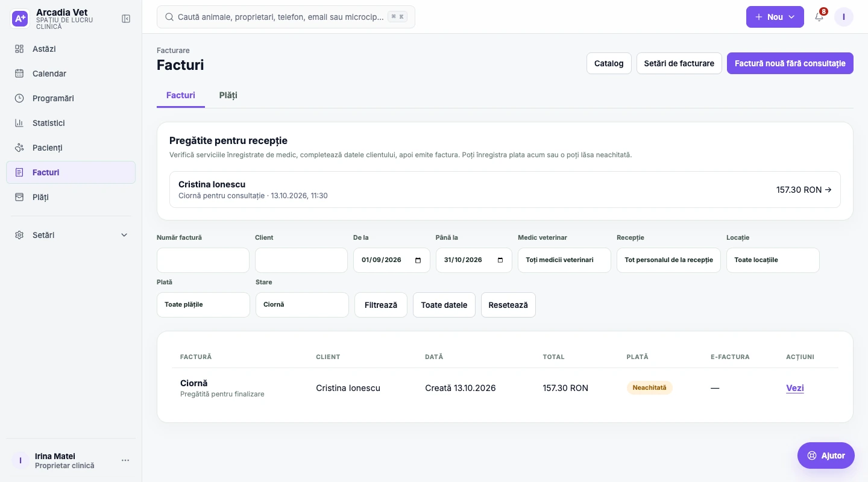The height and width of the screenshot is (482, 868).
Task: Open the Toate locațiile dropdown
Action: pyautogui.click(x=773, y=260)
